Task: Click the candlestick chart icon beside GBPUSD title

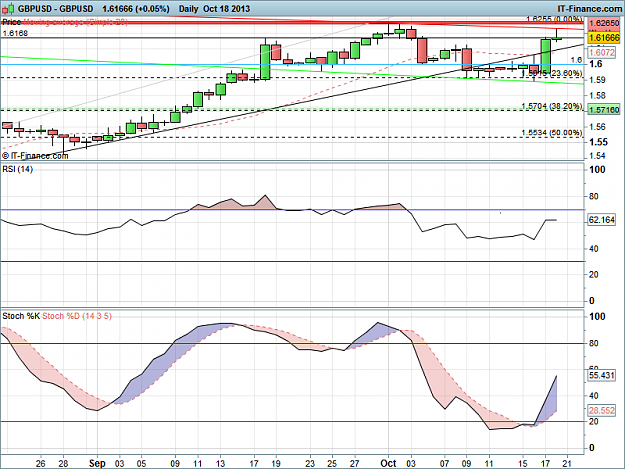Action: 8,8
